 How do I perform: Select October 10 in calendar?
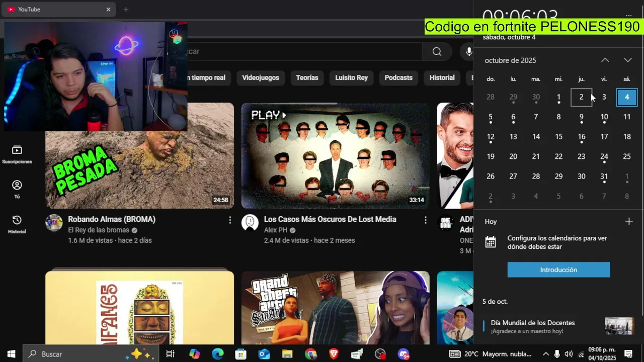[604, 117]
